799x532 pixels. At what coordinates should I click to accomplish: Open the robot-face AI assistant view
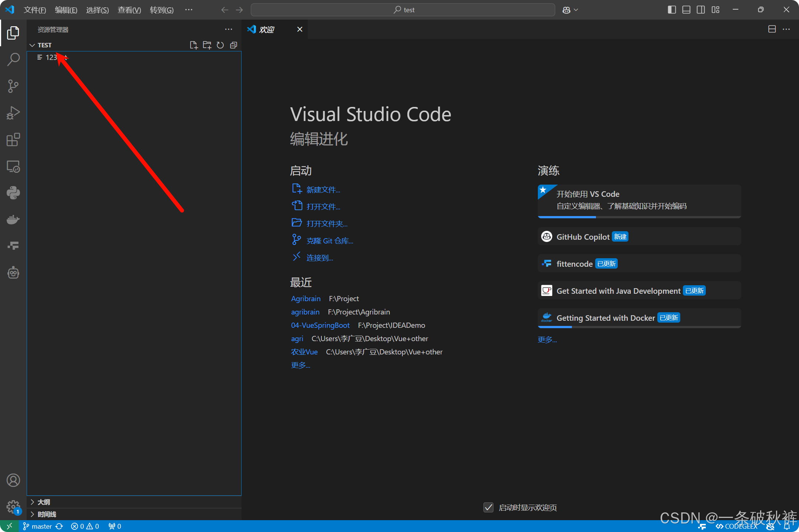(x=13, y=273)
